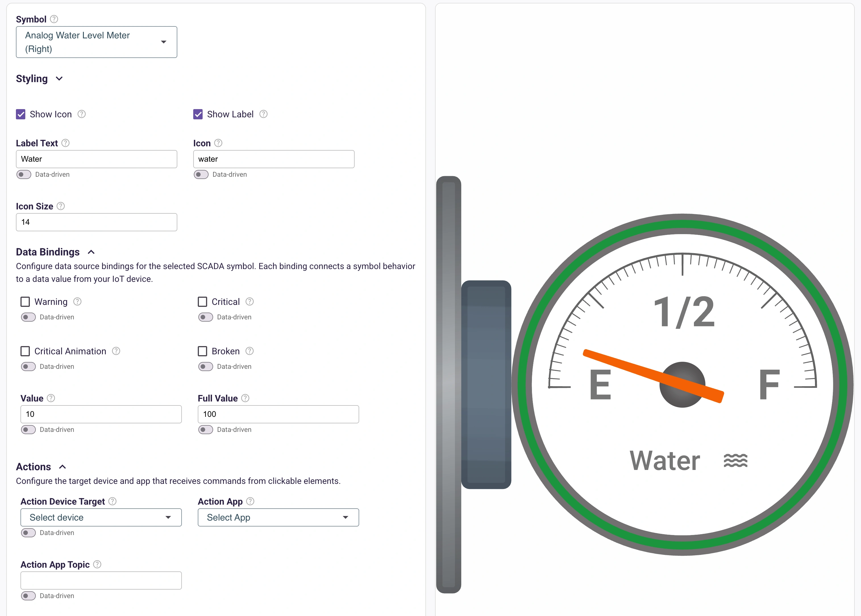Image resolution: width=861 pixels, height=616 pixels.
Task: Open the Select App dropdown
Action: point(278,517)
